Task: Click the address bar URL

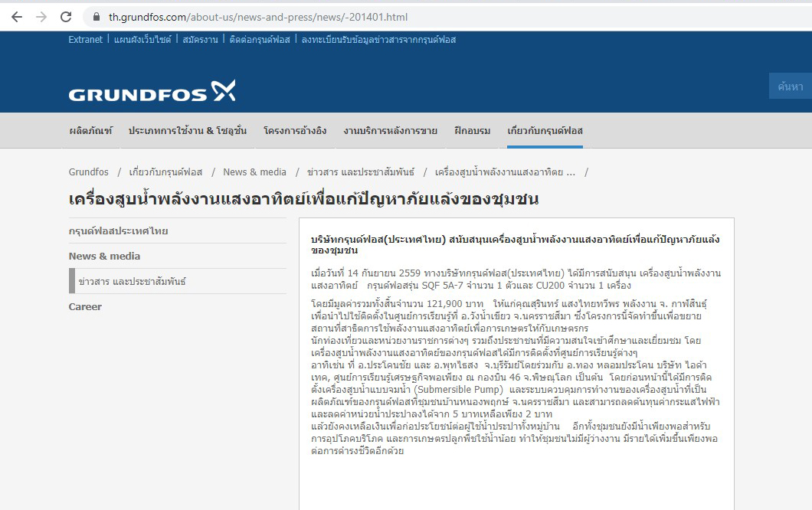Action: click(x=258, y=17)
